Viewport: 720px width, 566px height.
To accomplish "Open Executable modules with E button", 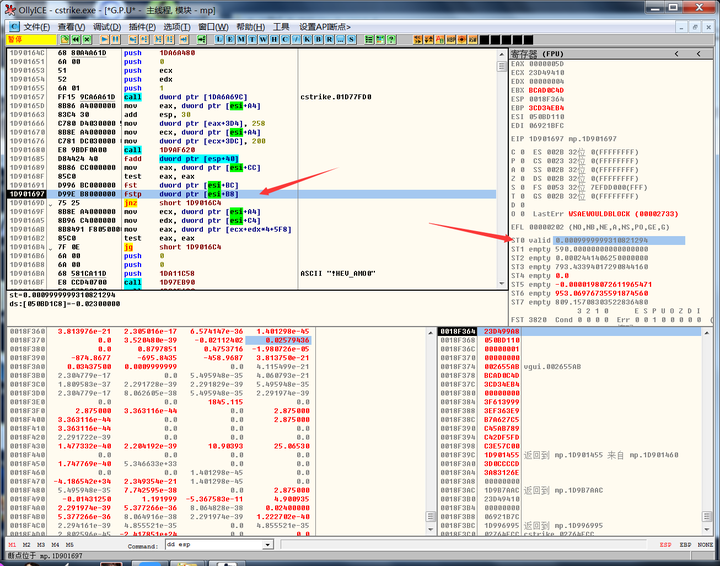I will click(232, 39).
